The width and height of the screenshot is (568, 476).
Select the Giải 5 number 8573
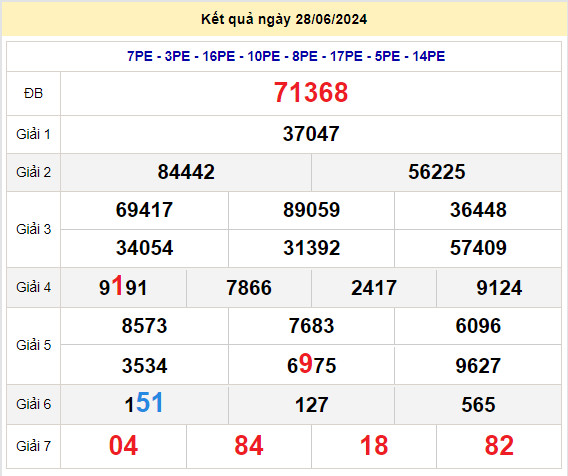click(144, 326)
